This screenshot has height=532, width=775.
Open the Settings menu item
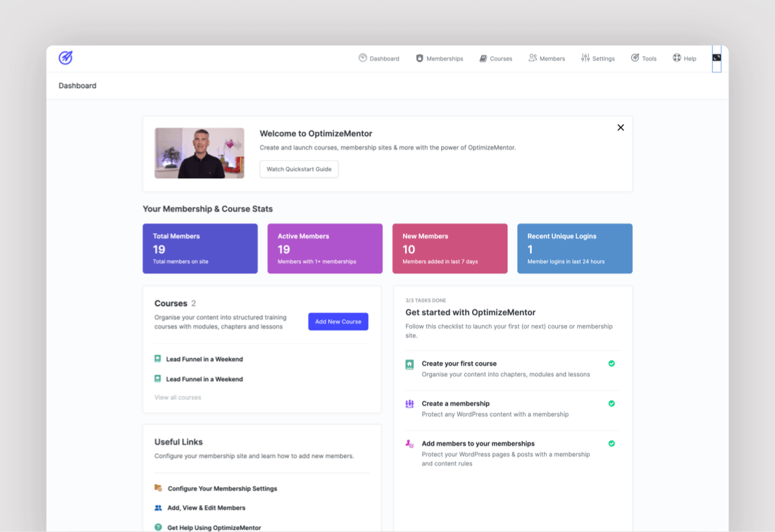[x=598, y=58]
